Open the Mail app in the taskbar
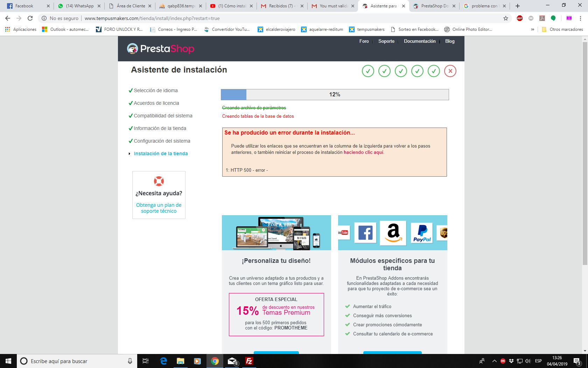The image size is (588, 368). pyautogui.click(x=232, y=361)
